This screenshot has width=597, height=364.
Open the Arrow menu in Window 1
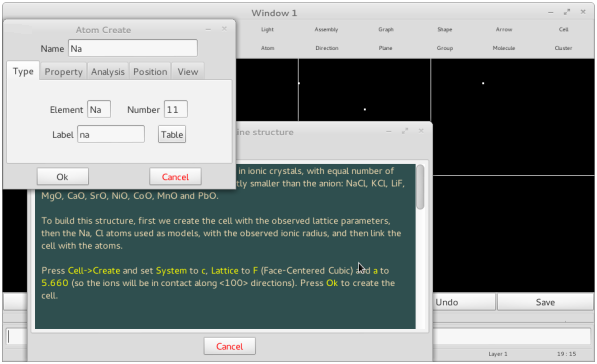(x=504, y=29)
